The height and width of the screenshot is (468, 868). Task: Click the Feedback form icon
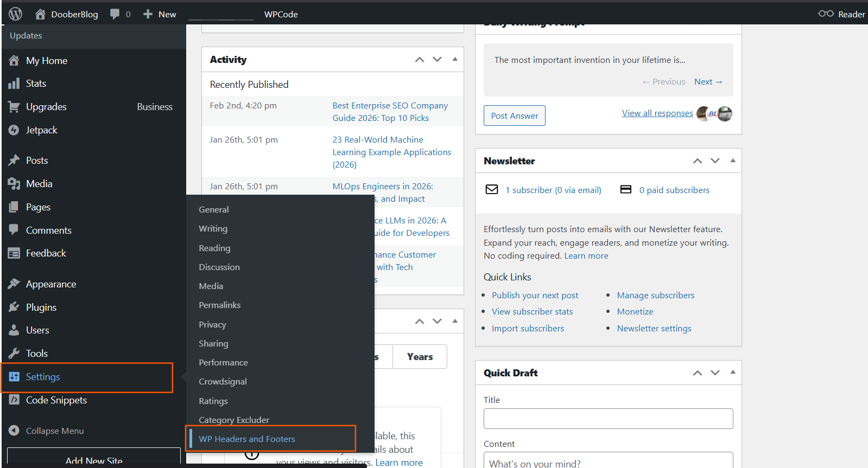(14, 253)
